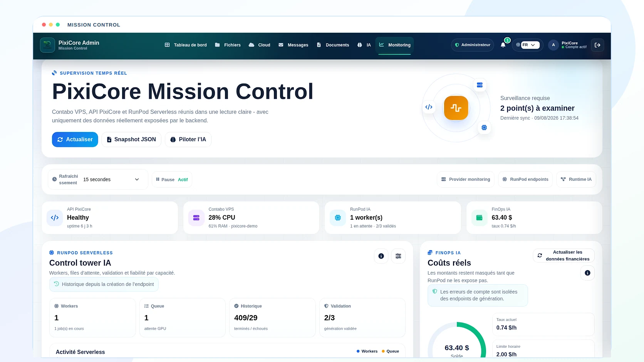Switch to Documents
Viewport: 644px width, 362px height.
pyautogui.click(x=333, y=45)
